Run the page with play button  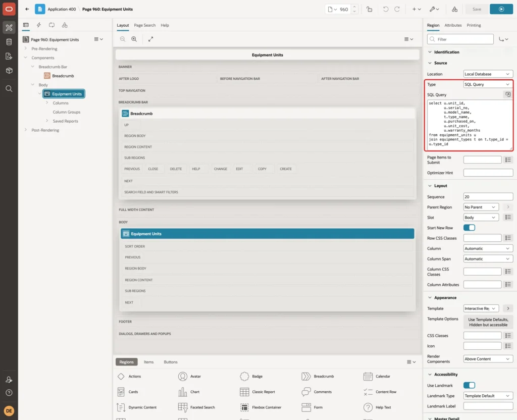[x=501, y=9]
